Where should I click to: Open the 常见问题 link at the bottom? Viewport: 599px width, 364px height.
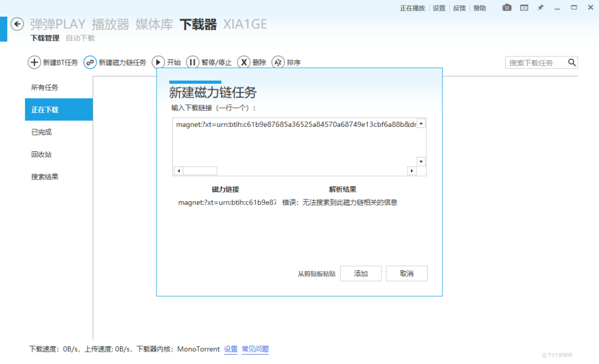[x=255, y=349]
